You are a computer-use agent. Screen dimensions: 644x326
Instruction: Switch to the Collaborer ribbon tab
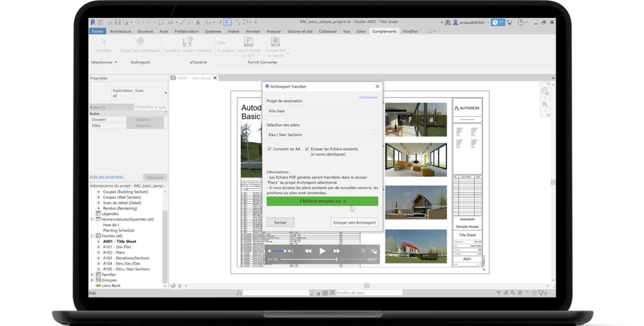(x=327, y=31)
